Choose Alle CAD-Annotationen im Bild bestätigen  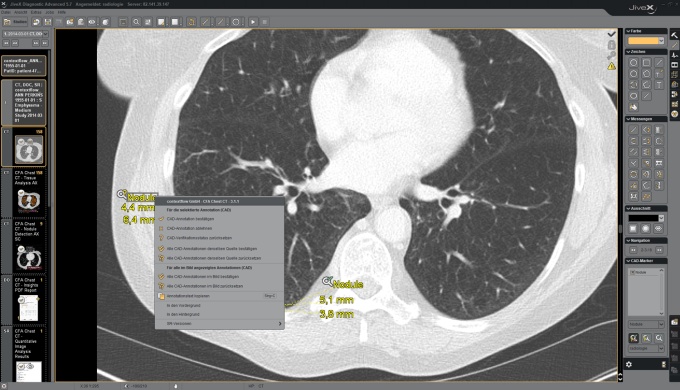pos(219,277)
